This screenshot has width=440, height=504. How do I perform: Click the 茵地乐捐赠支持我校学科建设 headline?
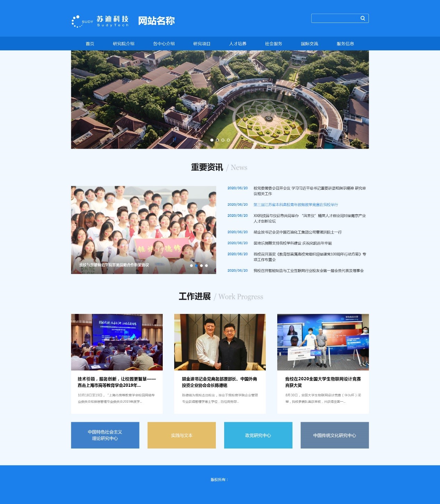click(x=293, y=243)
